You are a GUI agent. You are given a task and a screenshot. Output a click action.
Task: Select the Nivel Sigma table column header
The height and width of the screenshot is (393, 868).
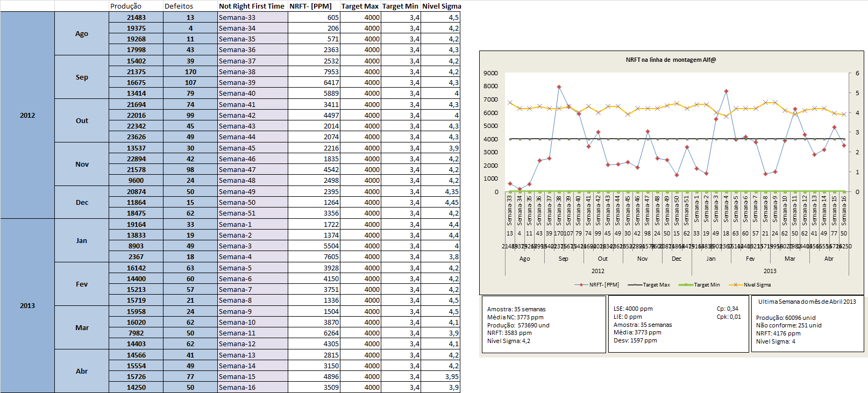point(442,6)
